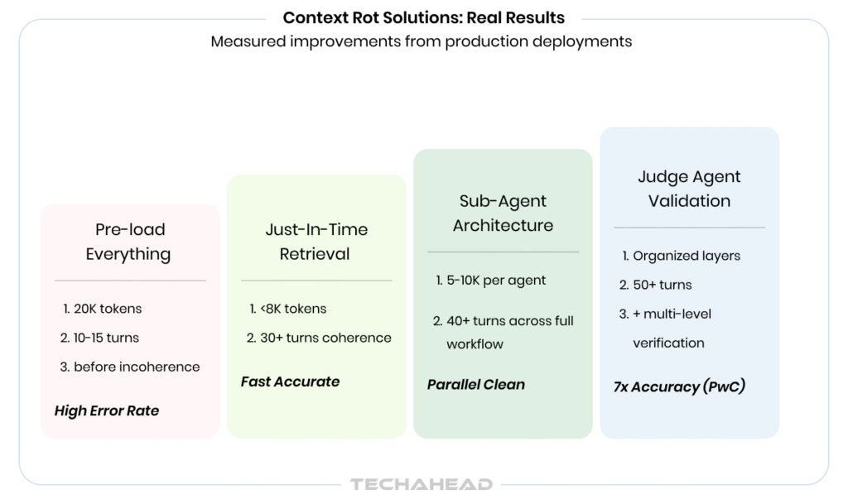Click the "Fast Accurate" label

[x=290, y=382]
